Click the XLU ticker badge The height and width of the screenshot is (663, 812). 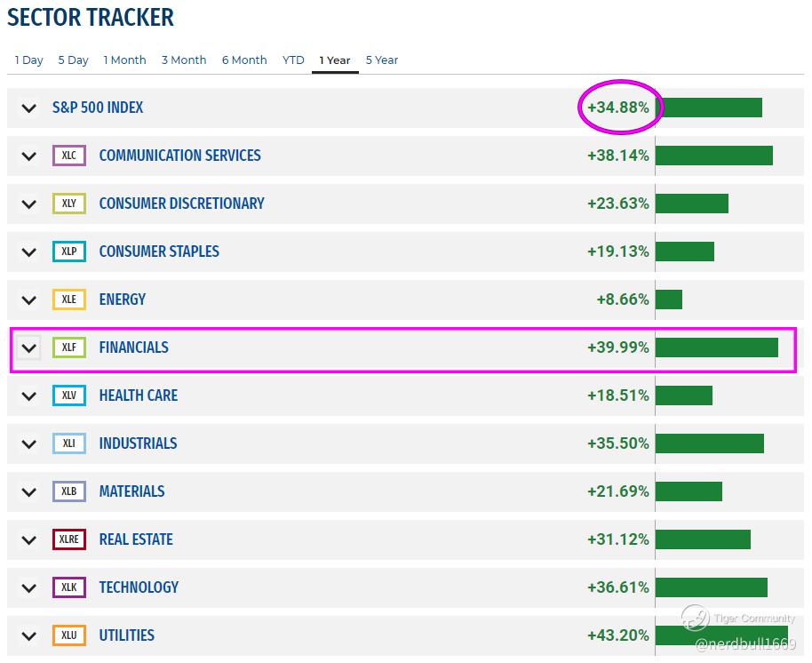(69, 635)
